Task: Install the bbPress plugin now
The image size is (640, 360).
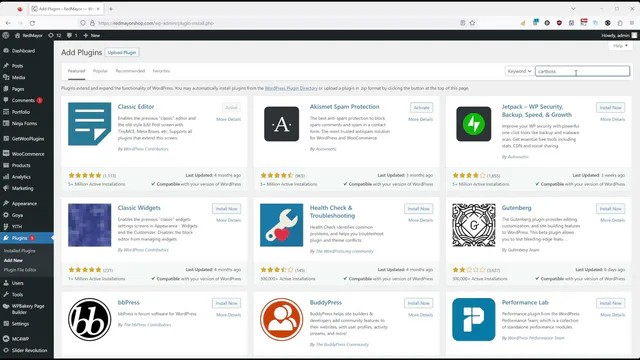Action: (x=227, y=303)
